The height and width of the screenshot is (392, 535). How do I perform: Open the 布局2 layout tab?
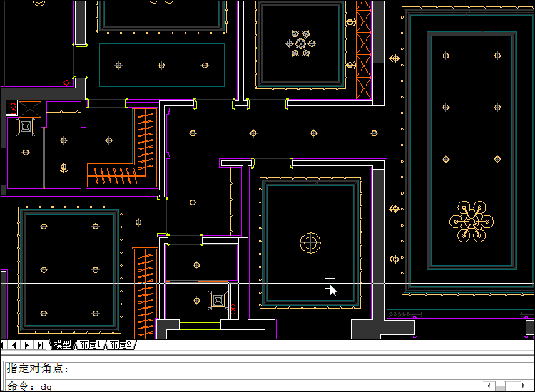pyautogui.click(x=121, y=345)
